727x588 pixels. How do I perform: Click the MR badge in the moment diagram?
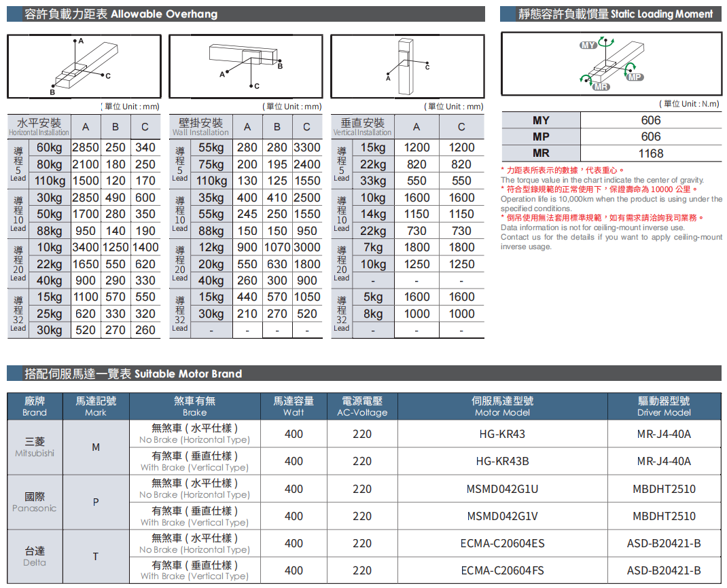pos(600,87)
